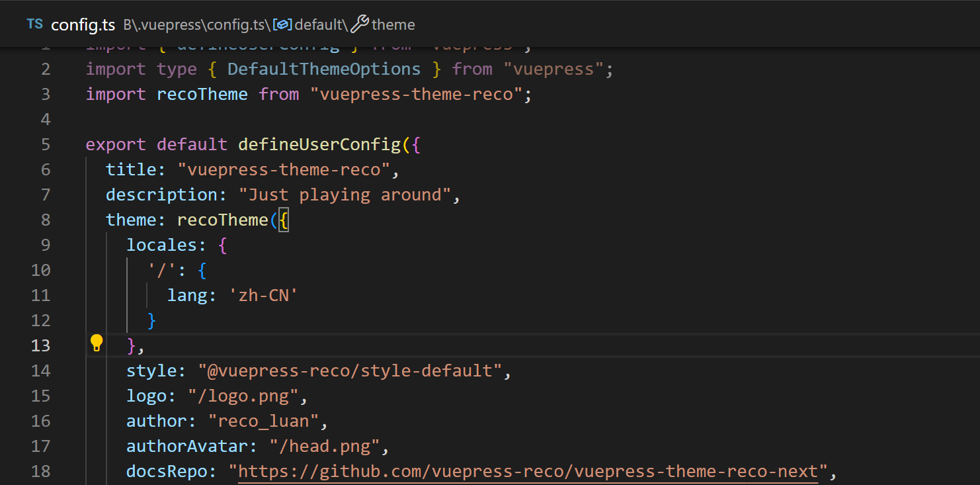The height and width of the screenshot is (485, 980).
Task: Click the authorAvatar property name
Action: 187,446
